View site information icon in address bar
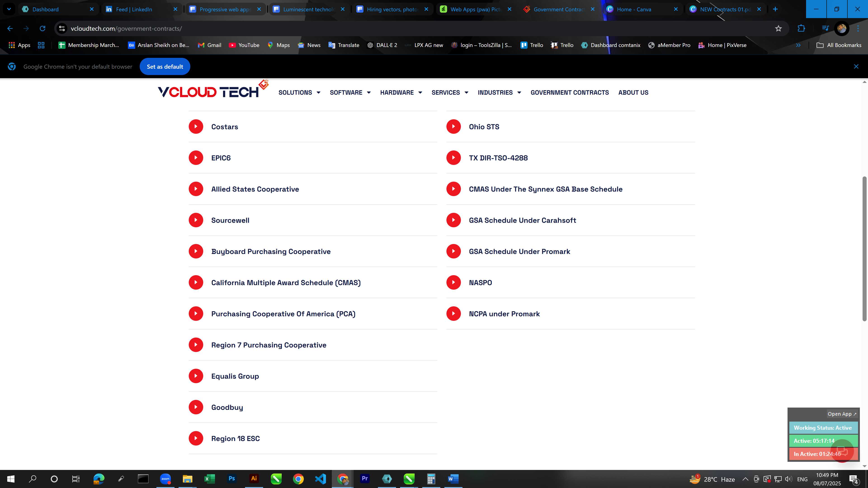This screenshot has height=488, width=868. pos(62,29)
